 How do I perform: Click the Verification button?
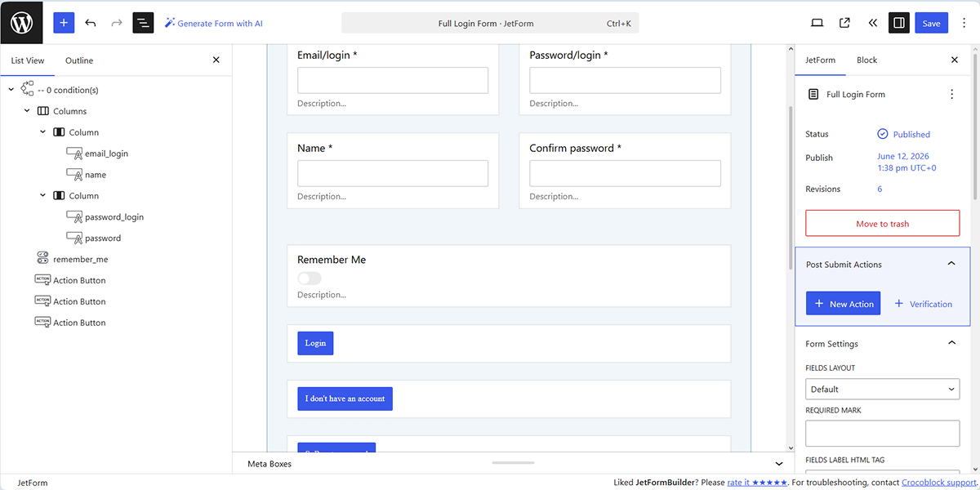pos(923,304)
